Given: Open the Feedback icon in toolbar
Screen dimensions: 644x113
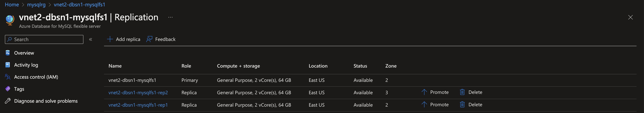Looking at the screenshot, I should [x=149, y=39].
